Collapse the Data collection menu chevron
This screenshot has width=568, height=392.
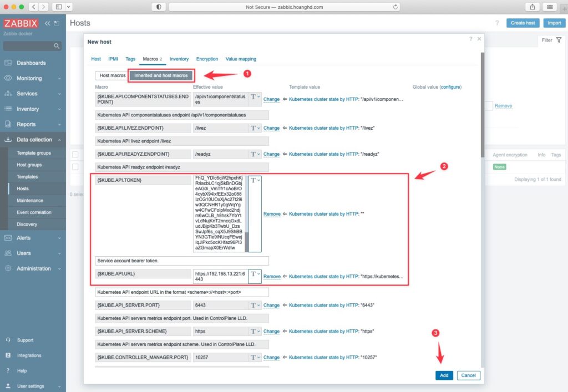coord(59,140)
